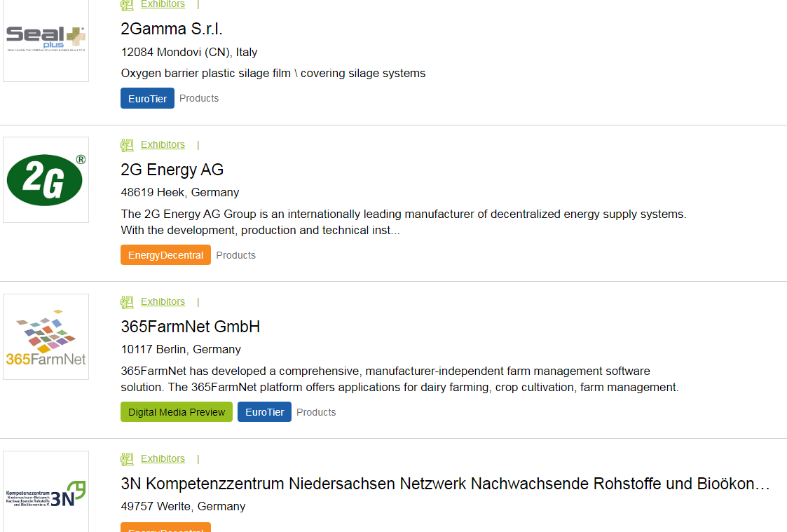
Task: Click exhibitor icon above 365FarmNet GmbH
Action: click(x=127, y=302)
